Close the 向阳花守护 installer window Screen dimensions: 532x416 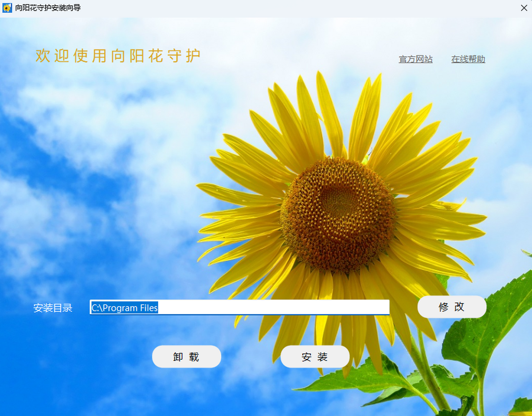[x=524, y=8]
